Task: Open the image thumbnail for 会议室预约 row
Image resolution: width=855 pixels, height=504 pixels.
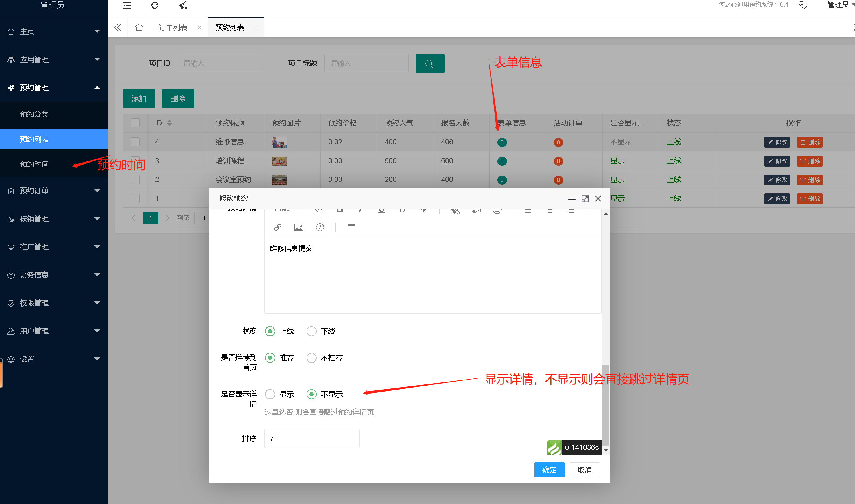Action: point(279,180)
